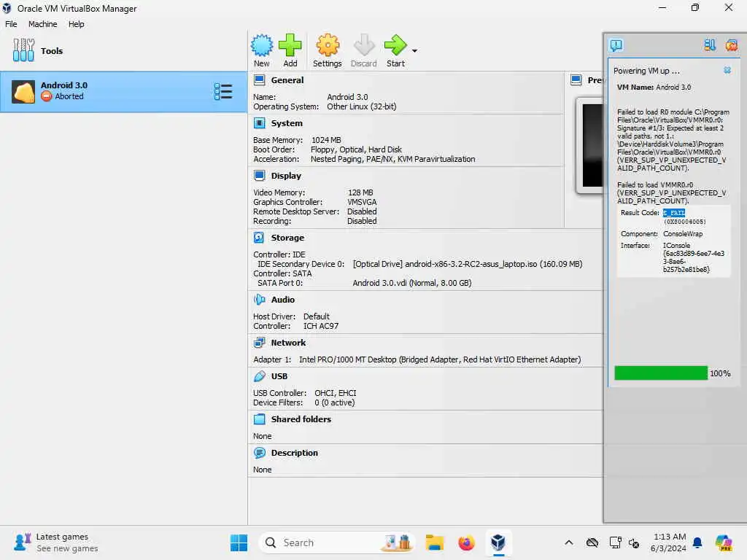Click the VirtualBox taskbar icon
The height and width of the screenshot is (560, 747).
pyautogui.click(x=498, y=542)
